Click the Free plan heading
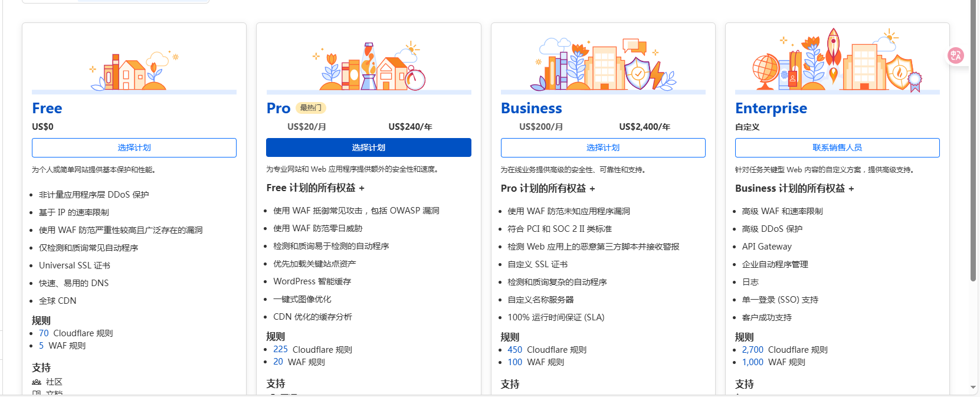 coord(47,109)
